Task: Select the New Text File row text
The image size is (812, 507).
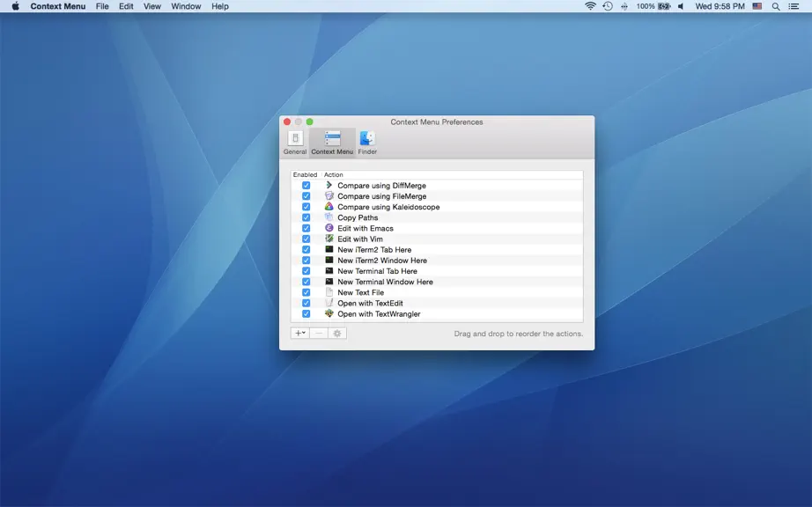Action: coord(360,292)
